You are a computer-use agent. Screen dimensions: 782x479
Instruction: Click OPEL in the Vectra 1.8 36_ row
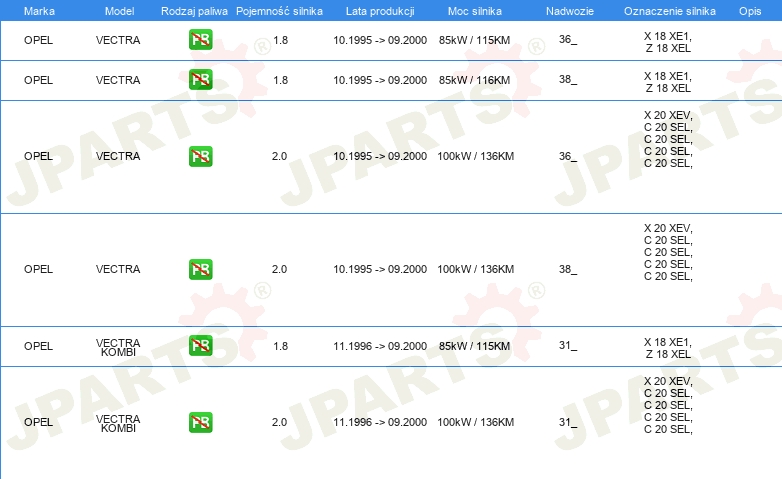[38, 40]
